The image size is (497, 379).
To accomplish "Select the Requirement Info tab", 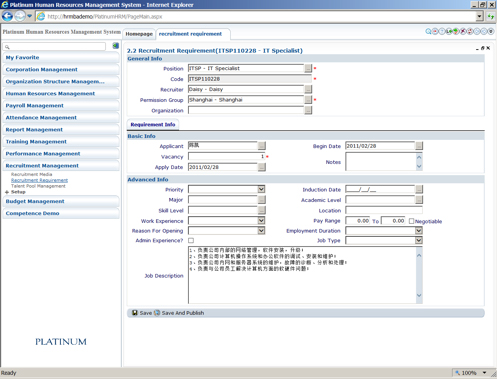I will pos(153,124).
